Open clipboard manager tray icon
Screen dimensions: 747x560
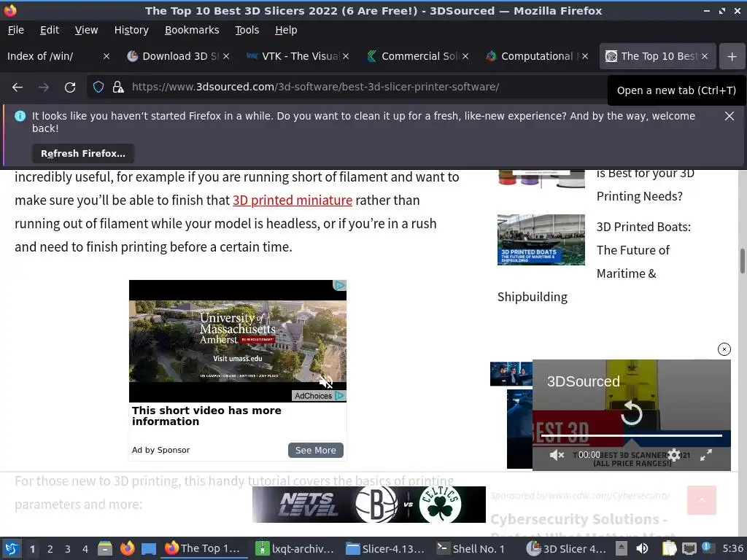point(669,548)
